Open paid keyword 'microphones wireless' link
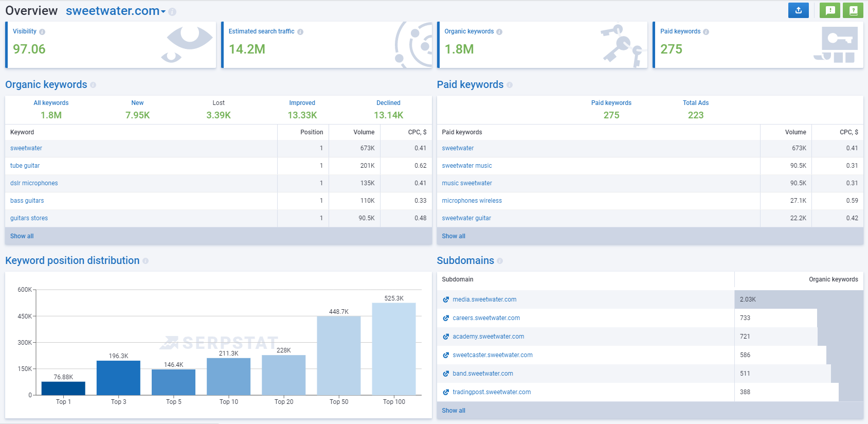The width and height of the screenshot is (868, 424). click(472, 201)
